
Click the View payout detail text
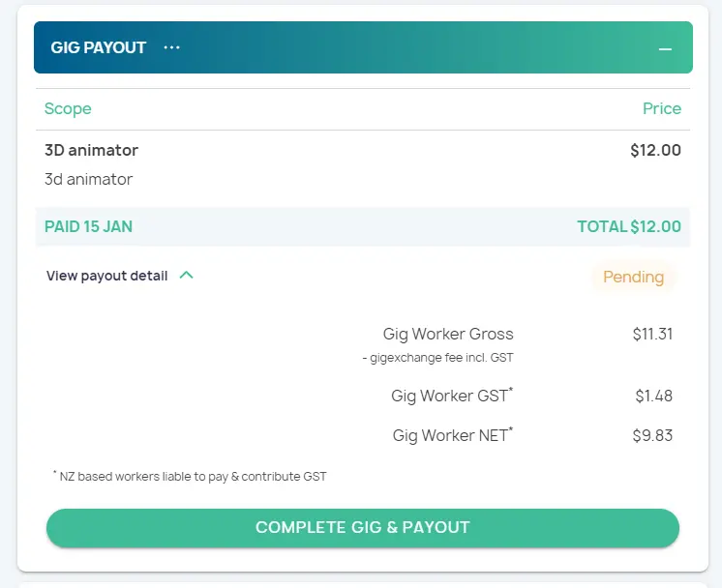coord(106,276)
